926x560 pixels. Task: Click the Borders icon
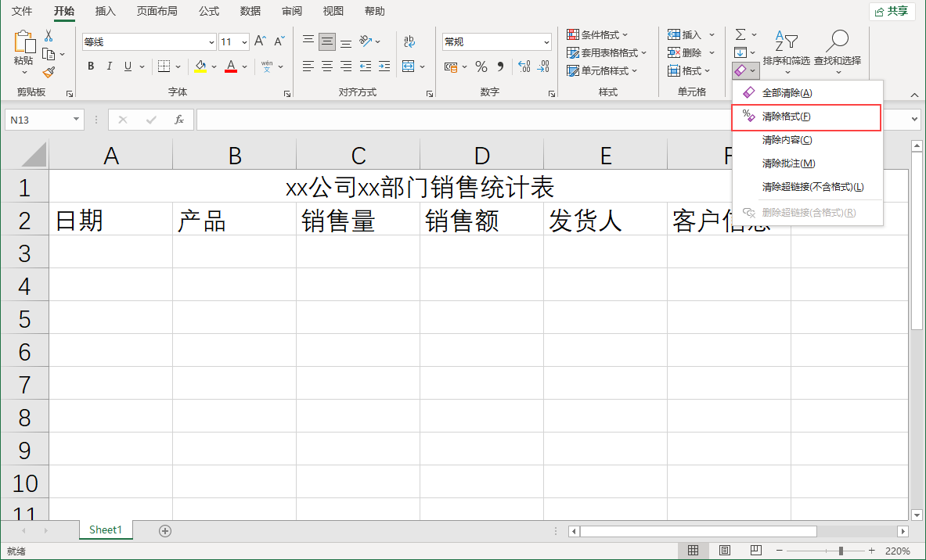tap(164, 66)
